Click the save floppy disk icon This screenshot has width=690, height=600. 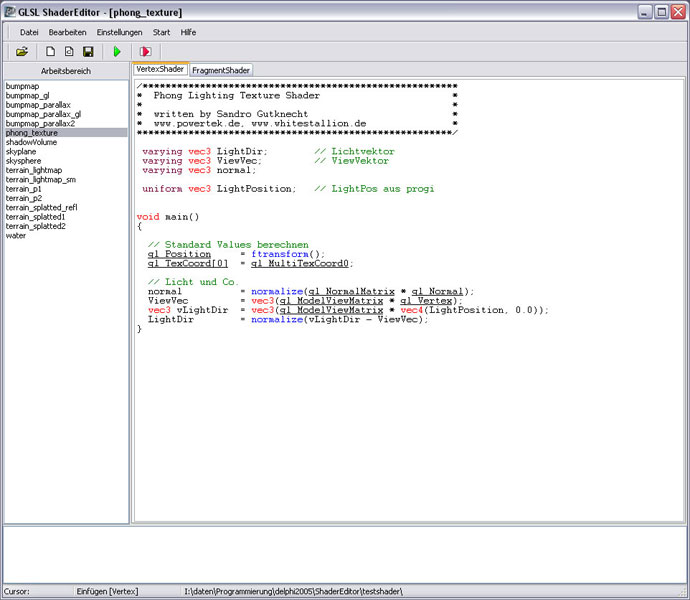pos(88,51)
